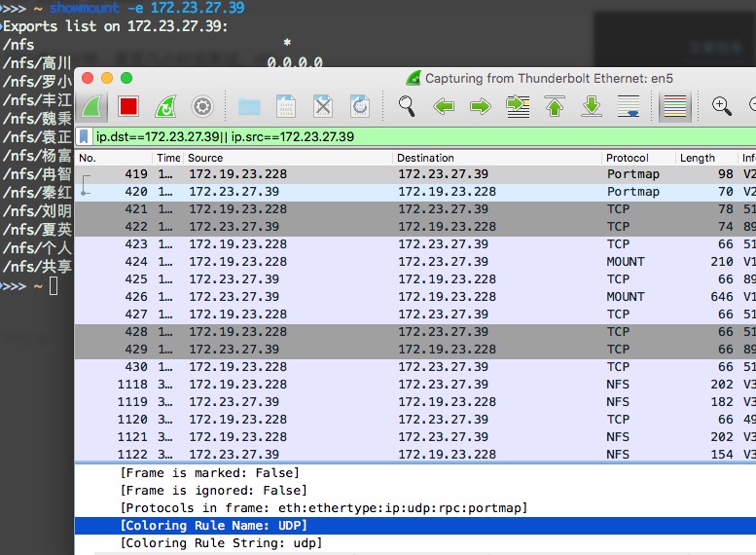Select packet 428 TCP row
The image size is (756, 555).
coord(415,332)
